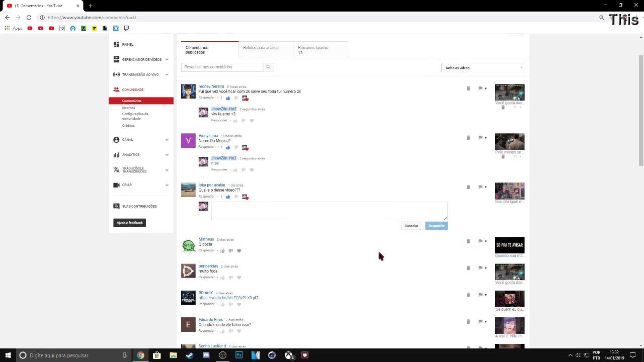The width and height of the screenshot is (644, 362).
Task: Click the trash icon on Vinny Lima's comment
Action: [x=468, y=138]
